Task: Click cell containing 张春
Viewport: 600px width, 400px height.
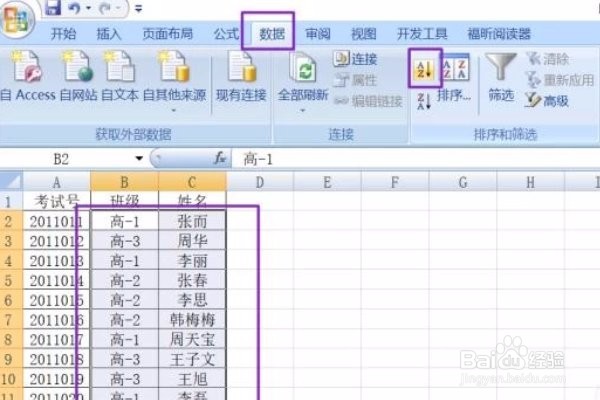Action: (x=192, y=281)
